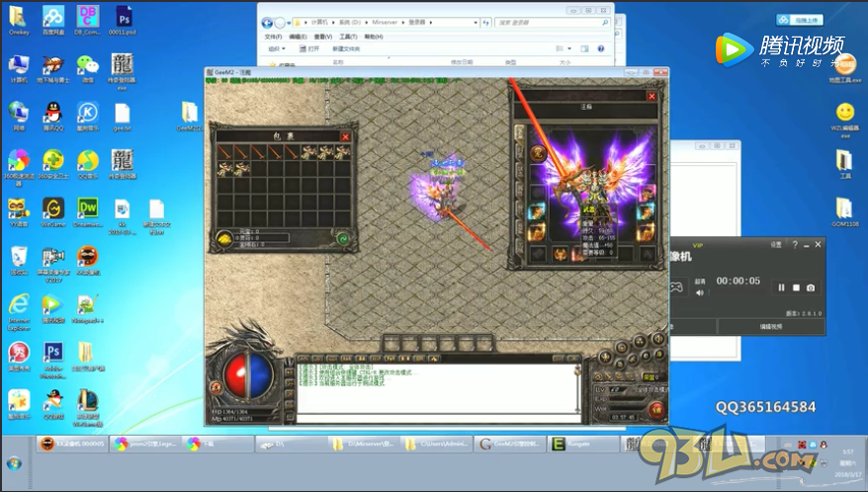Click 新建文件夹 in Explorer toolbar
The image size is (868, 492).
tap(346, 48)
